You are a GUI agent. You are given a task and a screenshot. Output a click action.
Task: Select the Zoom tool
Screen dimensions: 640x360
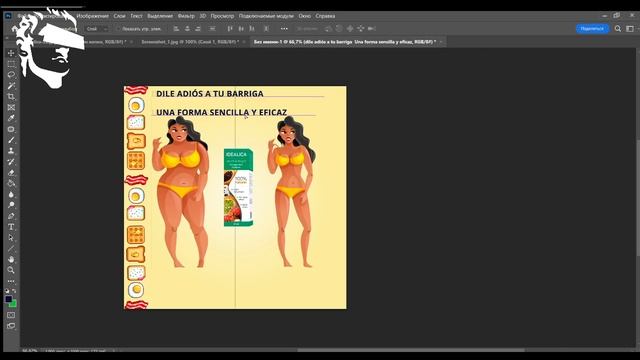[x=11, y=270]
